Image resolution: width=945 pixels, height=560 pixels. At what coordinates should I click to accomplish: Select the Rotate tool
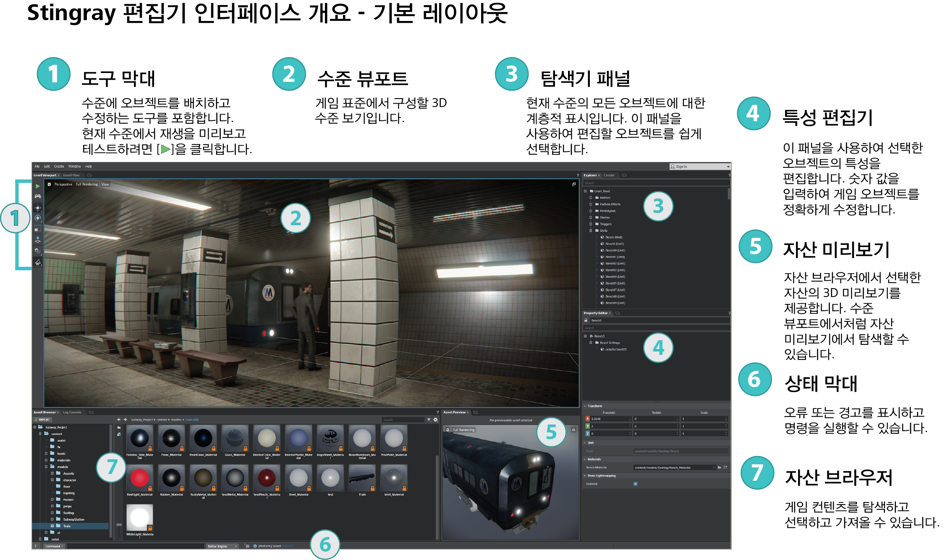coord(38,218)
